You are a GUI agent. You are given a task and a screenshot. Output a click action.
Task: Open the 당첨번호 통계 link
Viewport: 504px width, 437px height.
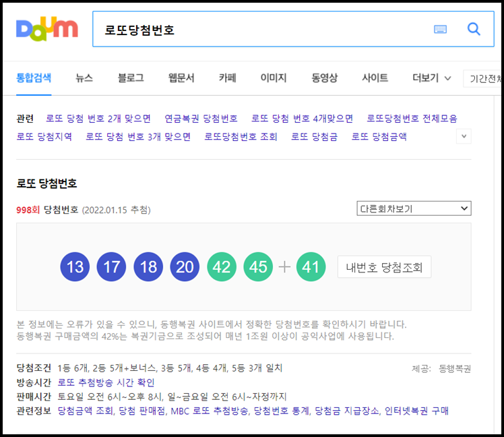282,411
